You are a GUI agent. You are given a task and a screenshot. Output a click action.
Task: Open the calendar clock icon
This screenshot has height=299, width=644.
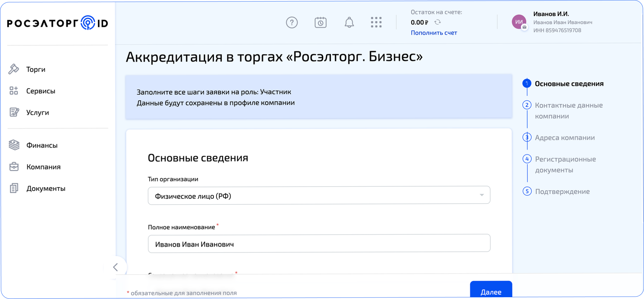tap(321, 22)
